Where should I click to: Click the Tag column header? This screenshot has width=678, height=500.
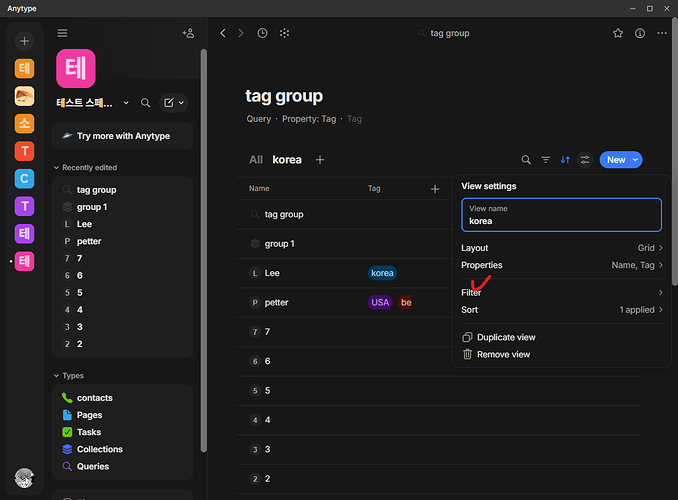point(374,189)
